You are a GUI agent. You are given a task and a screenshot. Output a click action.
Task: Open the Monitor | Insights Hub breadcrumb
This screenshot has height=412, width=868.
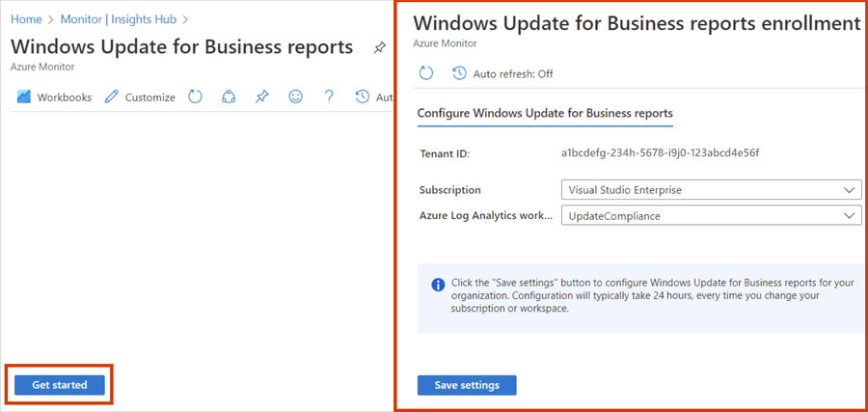point(119,19)
